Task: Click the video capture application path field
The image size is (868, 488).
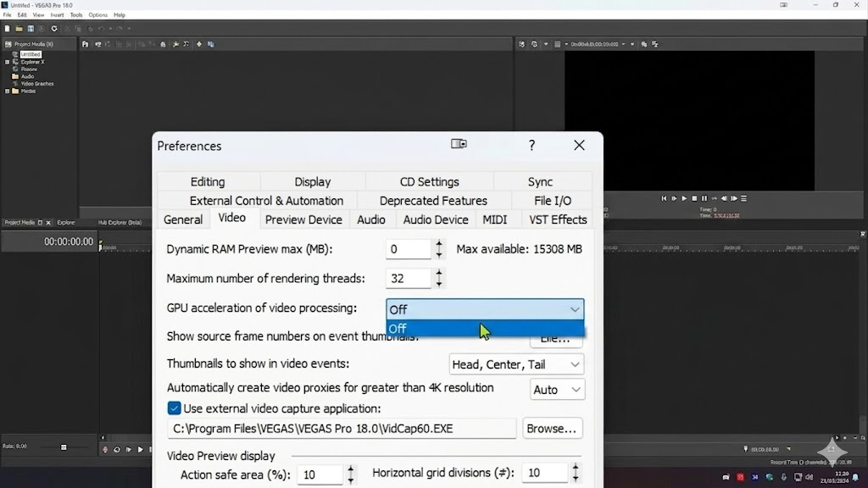Action: tap(342, 429)
